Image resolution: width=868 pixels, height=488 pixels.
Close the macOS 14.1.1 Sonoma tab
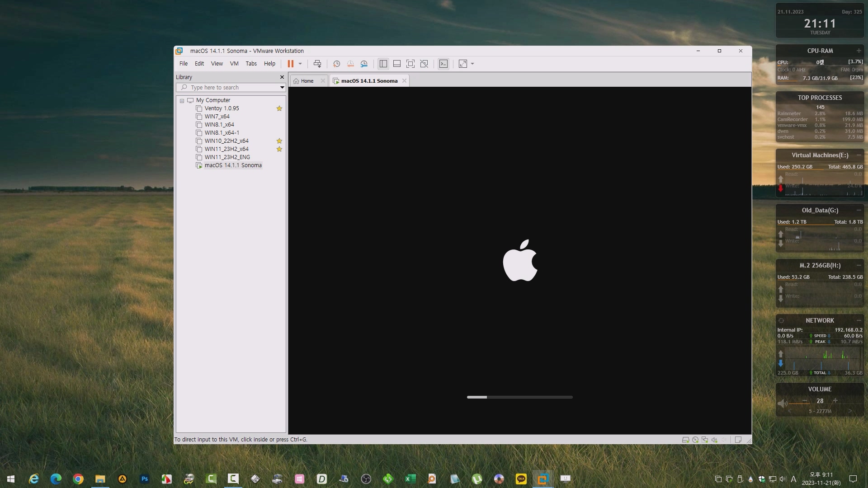pos(405,81)
